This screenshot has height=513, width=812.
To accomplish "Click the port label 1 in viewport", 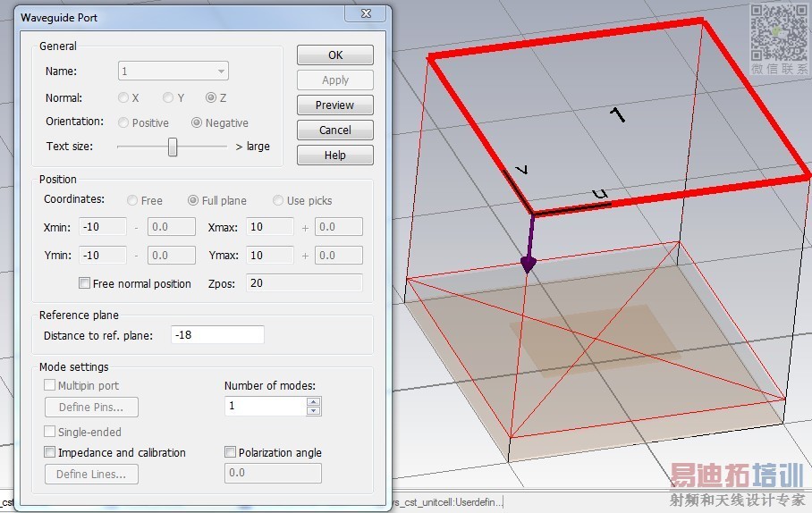I will point(617,115).
